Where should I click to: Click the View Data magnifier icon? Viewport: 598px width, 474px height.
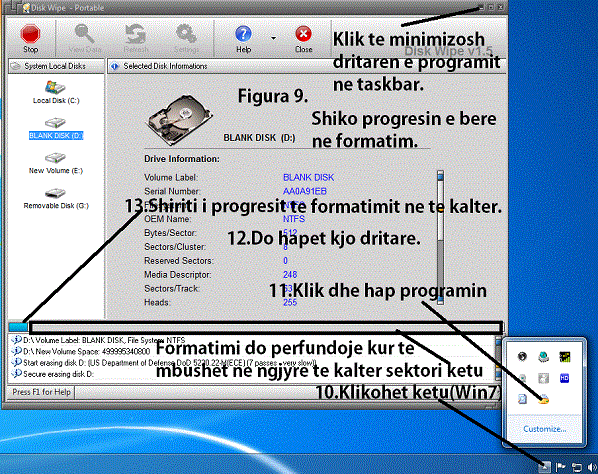(x=84, y=38)
